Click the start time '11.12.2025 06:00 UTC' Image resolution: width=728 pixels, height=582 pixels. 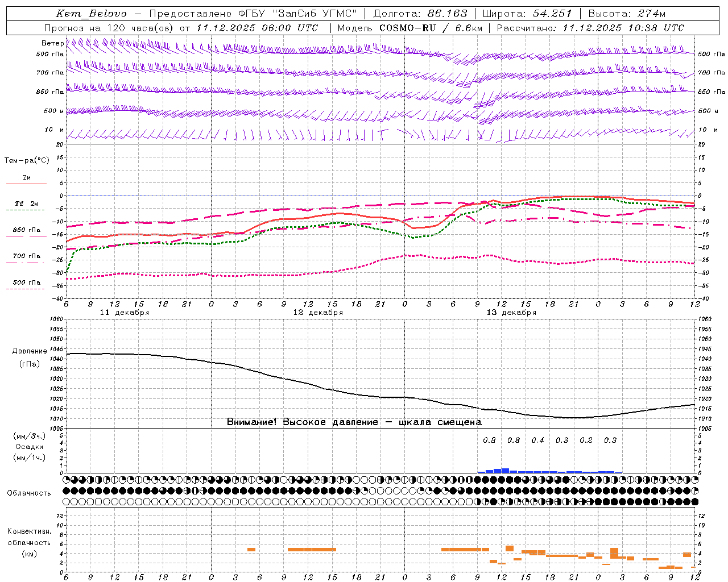[x=257, y=28]
